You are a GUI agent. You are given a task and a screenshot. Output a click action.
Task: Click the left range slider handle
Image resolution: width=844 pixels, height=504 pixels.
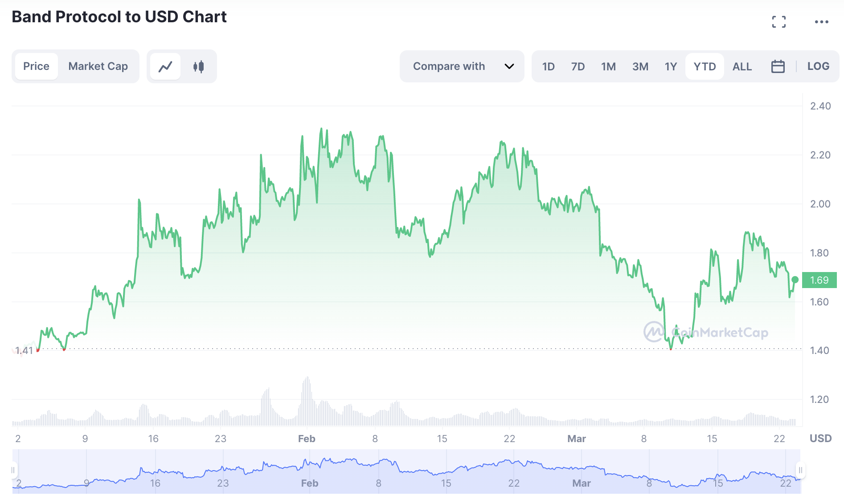coord(13,470)
